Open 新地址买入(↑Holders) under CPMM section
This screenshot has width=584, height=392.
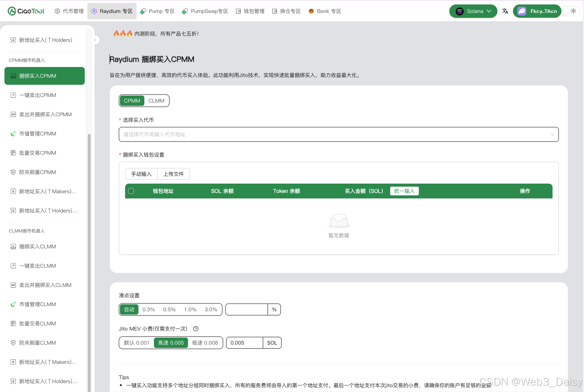[44, 211]
